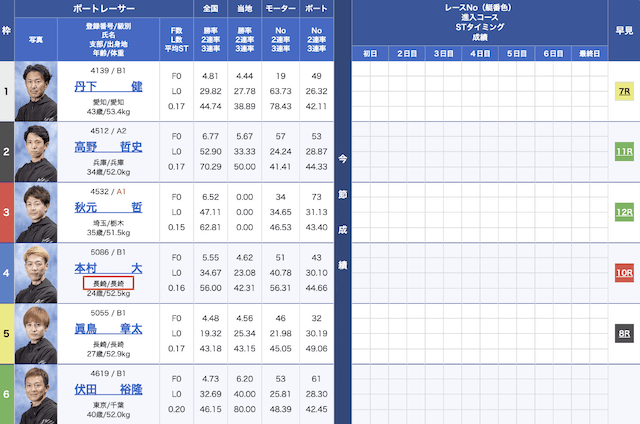Click boat 3-rate value 49.06
This screenshot has height=424, width=640.
316,349
